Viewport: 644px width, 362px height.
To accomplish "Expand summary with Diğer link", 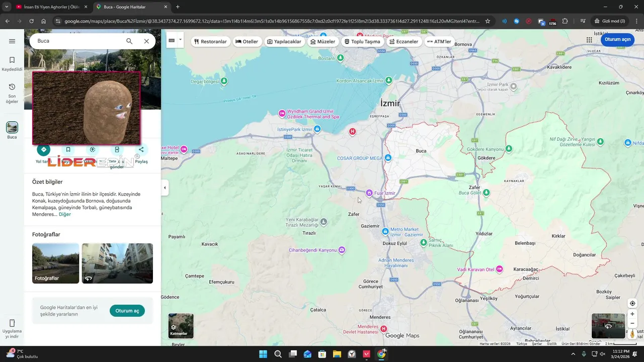I will point(65,214).
